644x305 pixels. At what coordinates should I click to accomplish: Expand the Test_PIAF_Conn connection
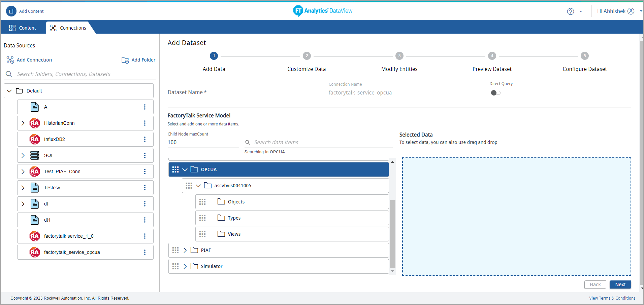pos(23,171)
